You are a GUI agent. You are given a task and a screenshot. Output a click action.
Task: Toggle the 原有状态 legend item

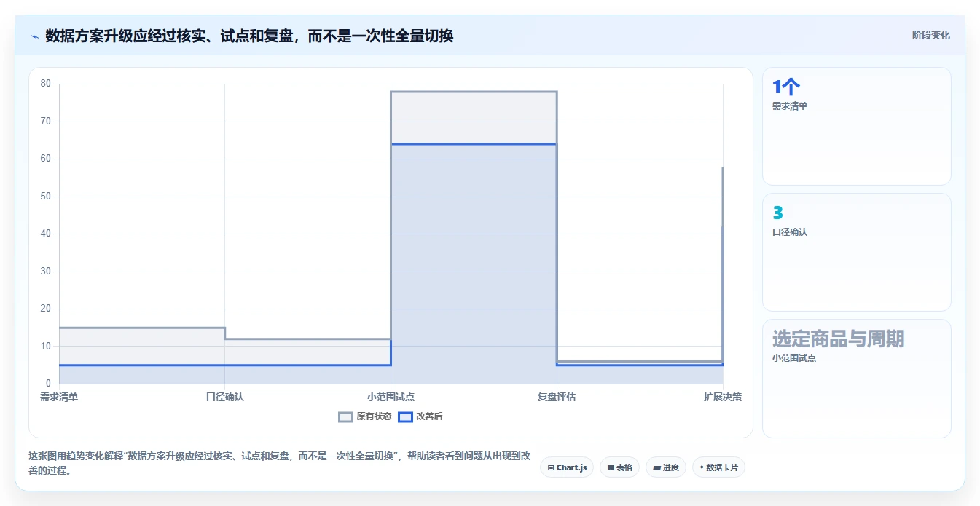pos(365,416)
